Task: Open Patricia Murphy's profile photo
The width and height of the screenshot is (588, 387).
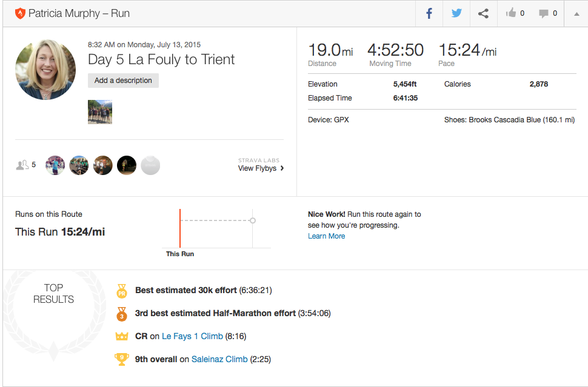Action: coord(45,70)
